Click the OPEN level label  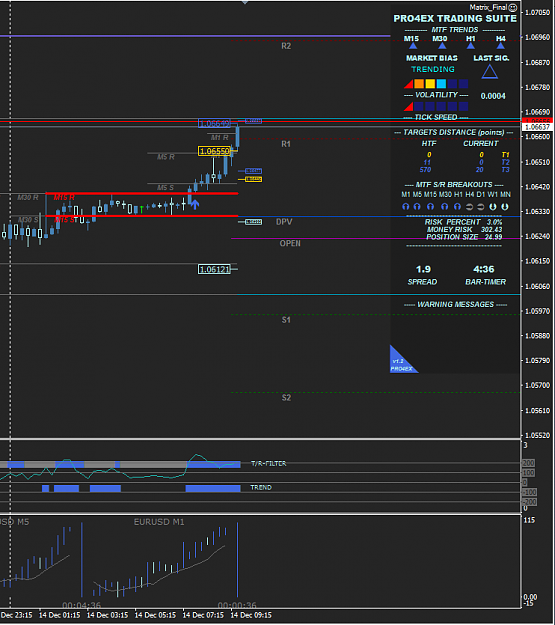[x=290, y=244]
